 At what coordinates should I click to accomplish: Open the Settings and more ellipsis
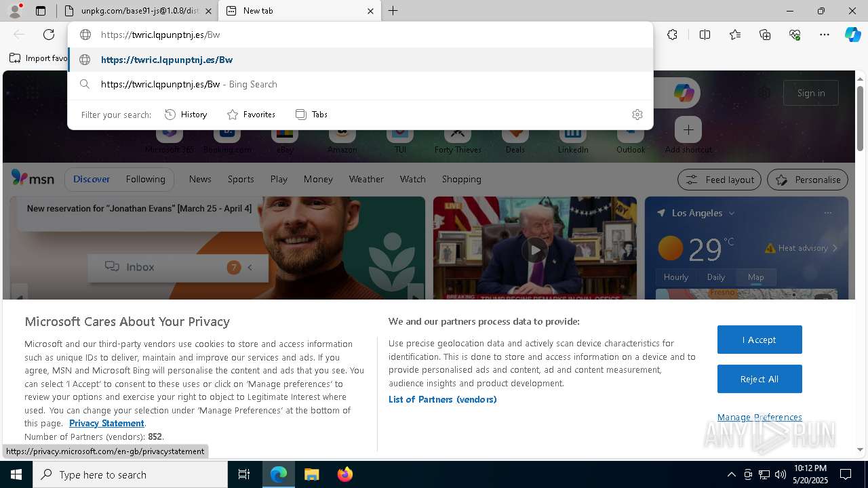pos(825,35)
